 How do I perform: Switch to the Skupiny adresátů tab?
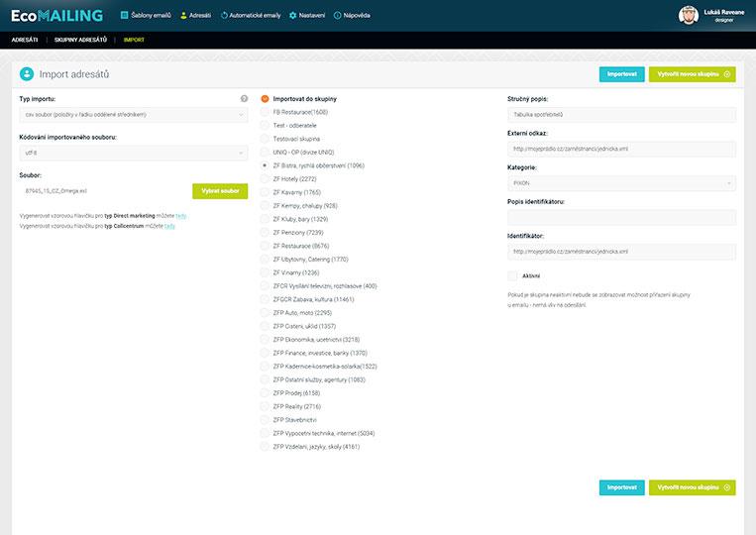(x=83, y=40)
